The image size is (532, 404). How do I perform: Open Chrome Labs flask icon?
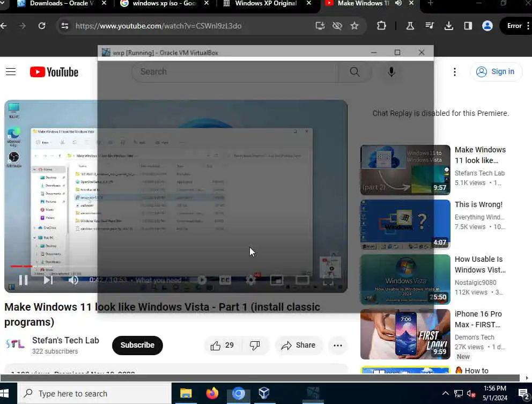tap(410, 26)
